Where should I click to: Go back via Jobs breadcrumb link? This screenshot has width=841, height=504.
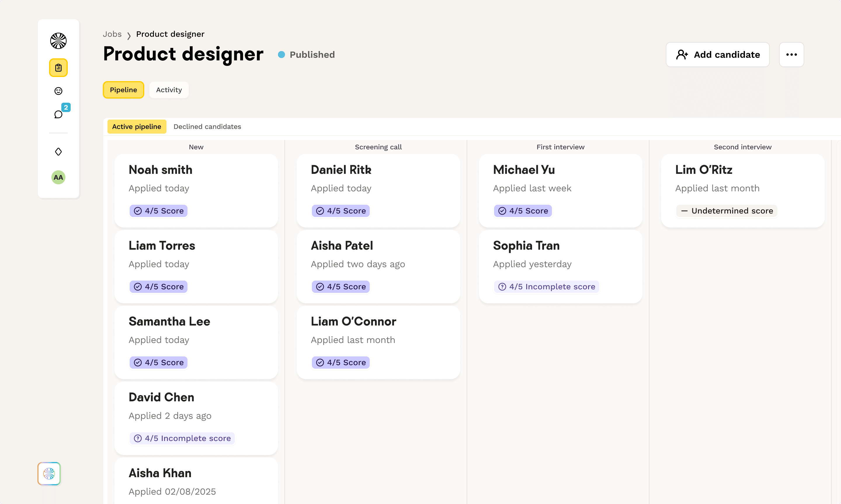pyautogui.click(x=112, y=34)
